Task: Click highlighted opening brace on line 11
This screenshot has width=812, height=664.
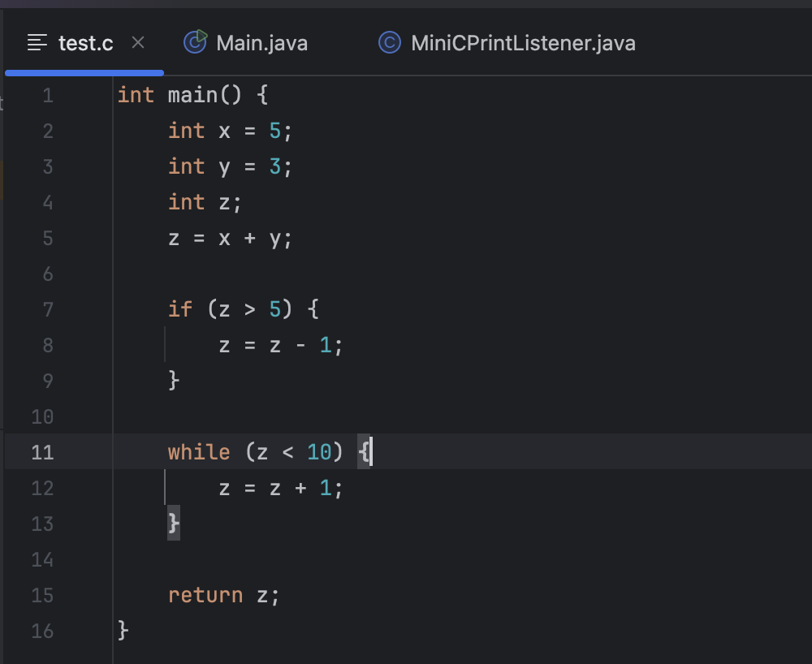Action: [364, 452]
